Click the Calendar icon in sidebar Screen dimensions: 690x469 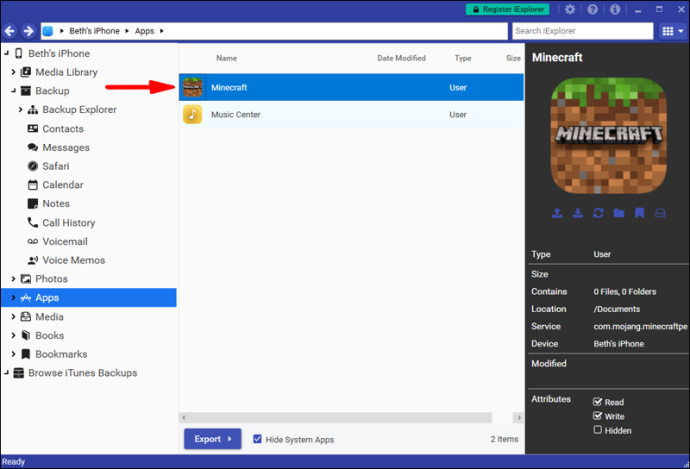click(x=33, y=185)
